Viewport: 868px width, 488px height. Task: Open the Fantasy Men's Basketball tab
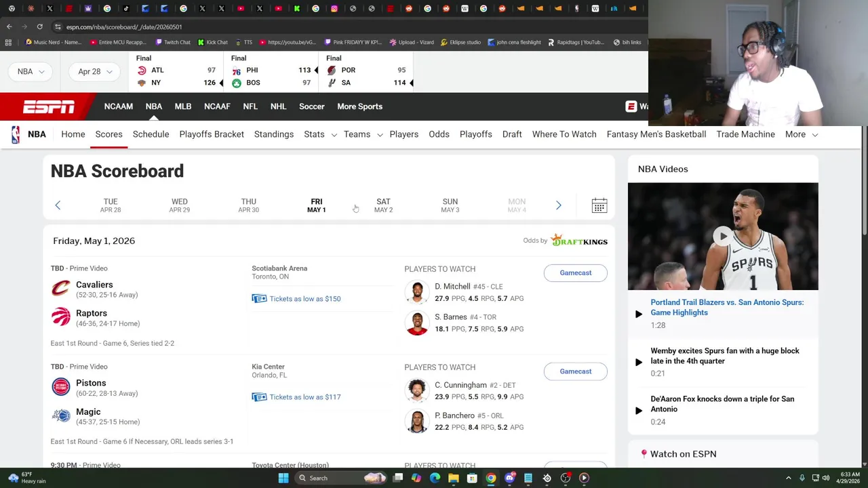[656, 134]
